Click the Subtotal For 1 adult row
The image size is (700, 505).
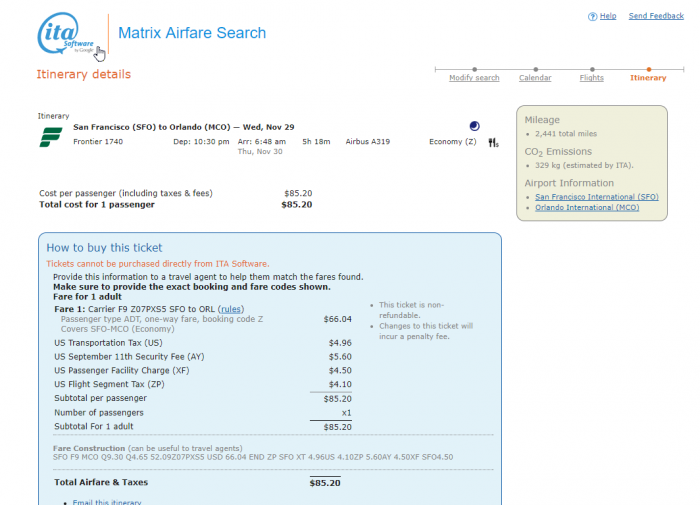tap(203, 426)
